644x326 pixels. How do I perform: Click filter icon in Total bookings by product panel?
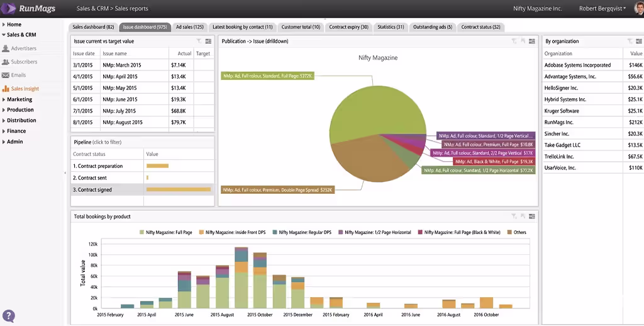(x=514, y=216)
